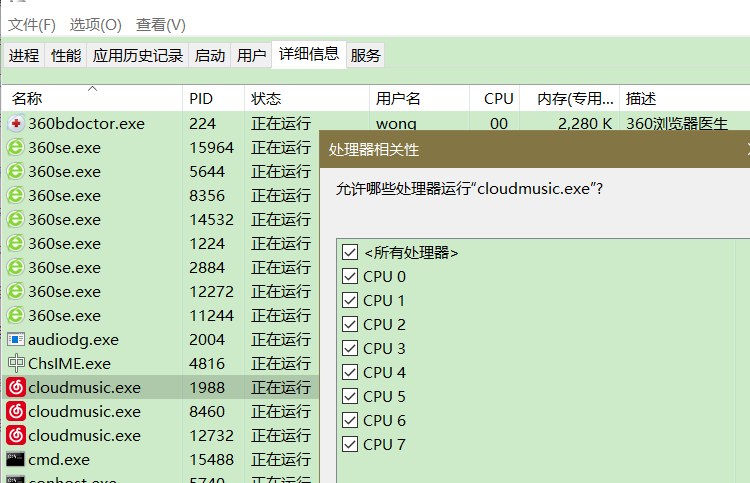
Task: Uncheck the CPU 2 checkbox
Action: coord(350,324)
